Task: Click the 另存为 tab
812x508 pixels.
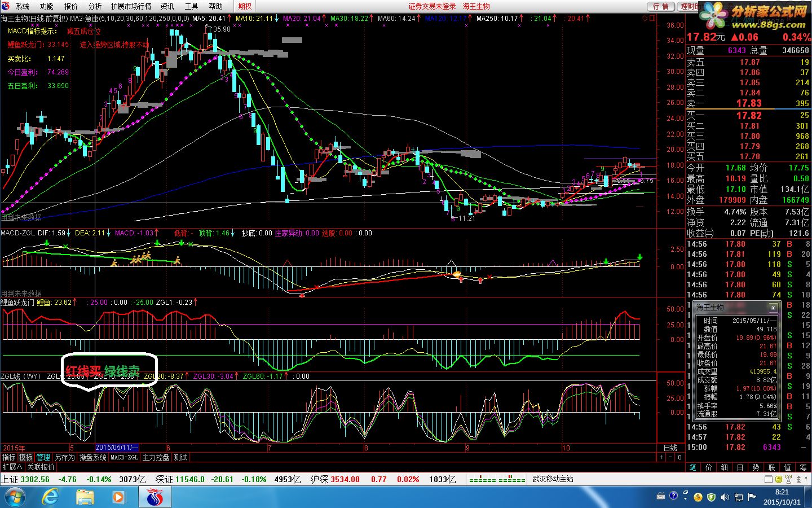Action: 64,457
